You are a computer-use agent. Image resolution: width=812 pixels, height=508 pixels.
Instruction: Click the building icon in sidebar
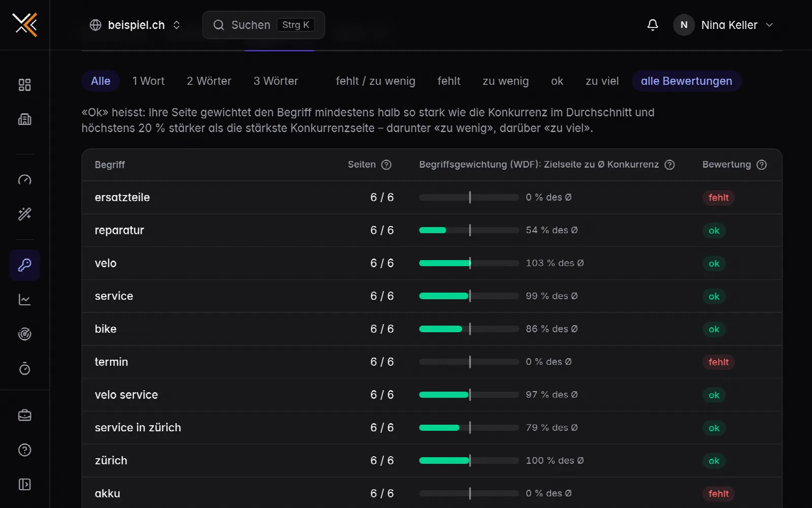24,119
